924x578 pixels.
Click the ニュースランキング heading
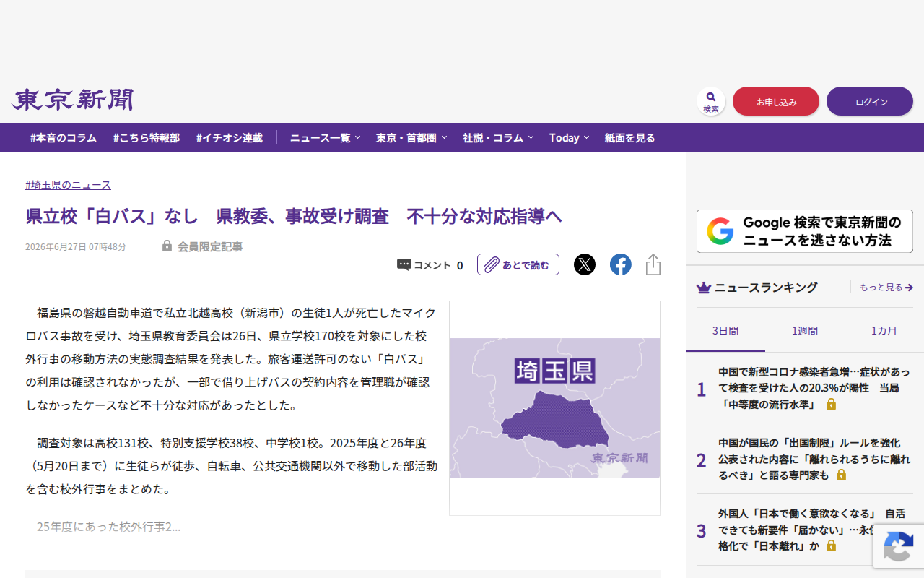point(766,288)
